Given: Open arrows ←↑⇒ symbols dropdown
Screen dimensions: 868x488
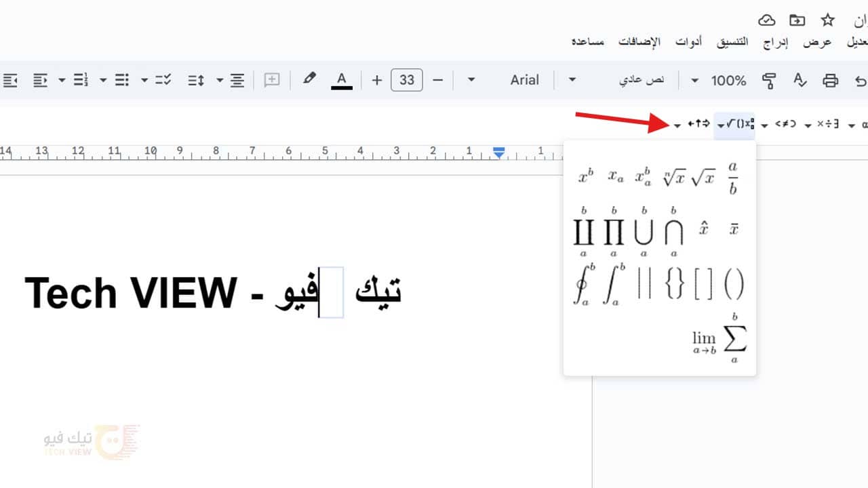Looking at the screenshot, I should pyautogui.click(x=692, y=124).
